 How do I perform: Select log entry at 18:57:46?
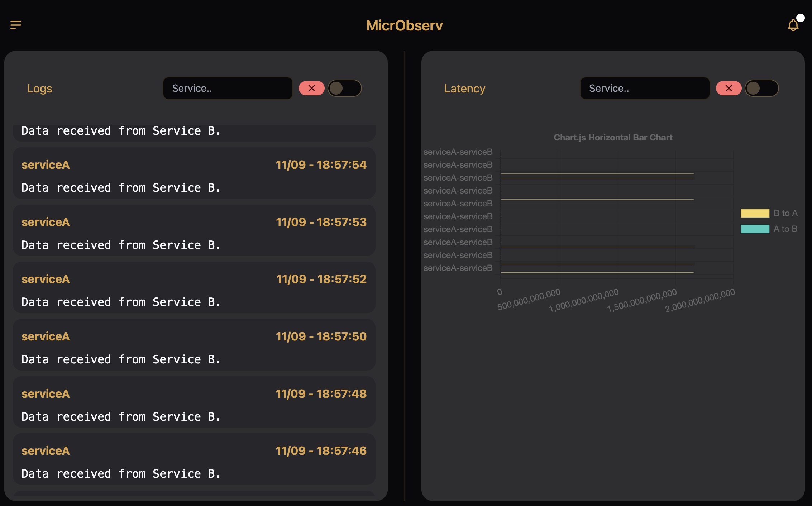pos(194,459)
